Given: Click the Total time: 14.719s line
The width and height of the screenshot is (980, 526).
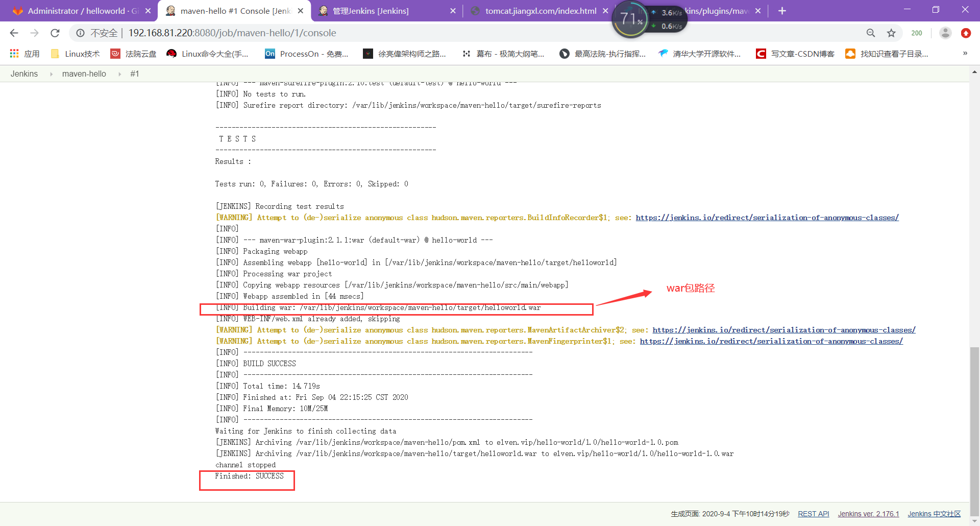Looking at the screenshot, I should tap(267, 386).
